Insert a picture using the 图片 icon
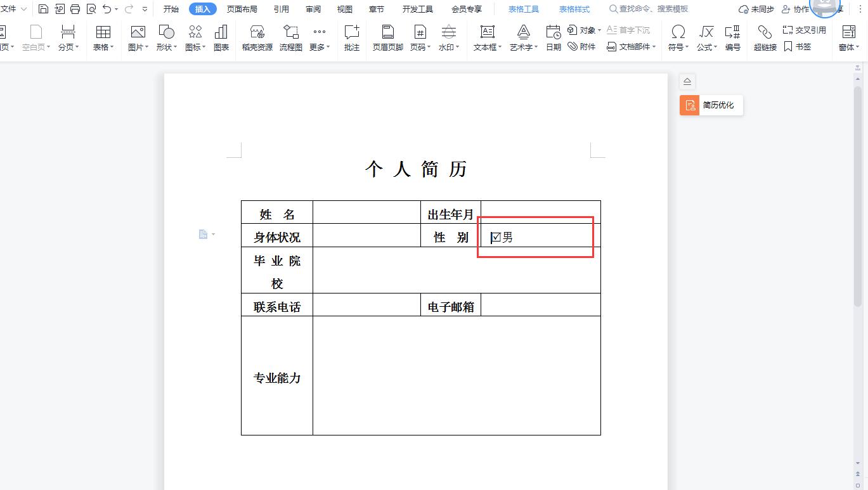 [136, 38]
